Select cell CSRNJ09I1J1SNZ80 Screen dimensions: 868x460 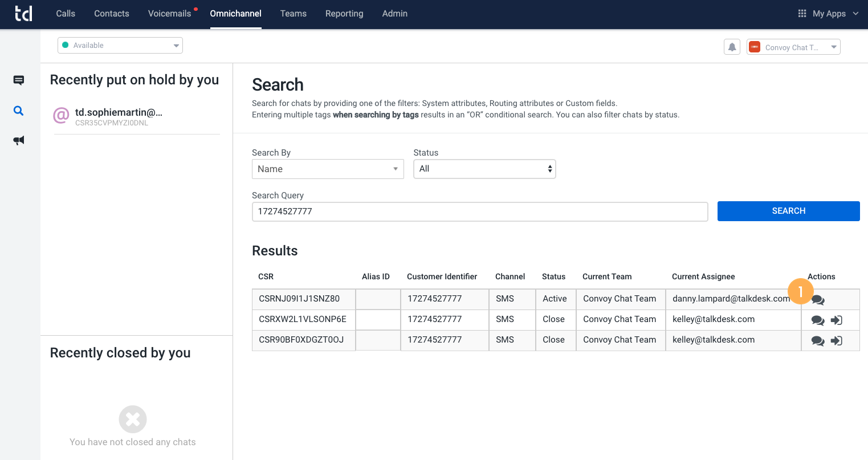304,299
